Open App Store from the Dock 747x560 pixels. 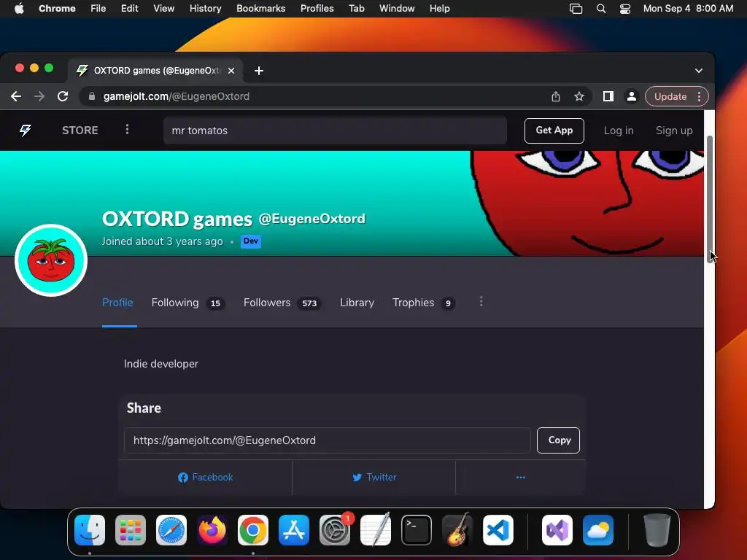click(x=294, y=530)
